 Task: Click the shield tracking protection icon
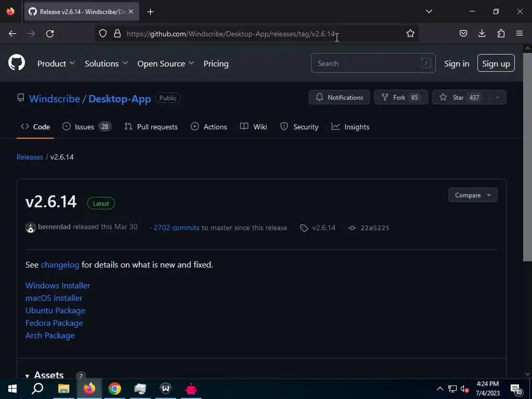(103, 33)
